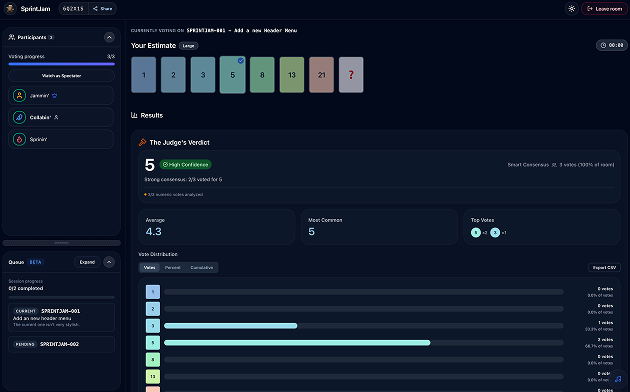Viewport: 630px width, 392px height.
Task: Switch to the Votes tab
Action: [x=149, y=267]
